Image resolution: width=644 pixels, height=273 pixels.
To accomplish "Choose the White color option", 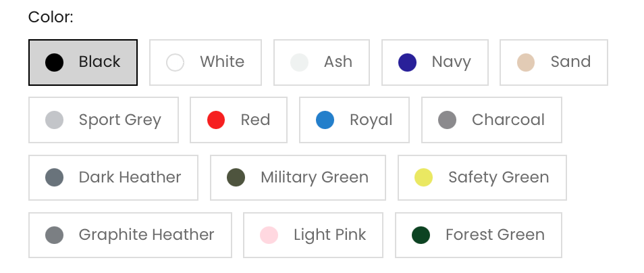I will [205, 62].
